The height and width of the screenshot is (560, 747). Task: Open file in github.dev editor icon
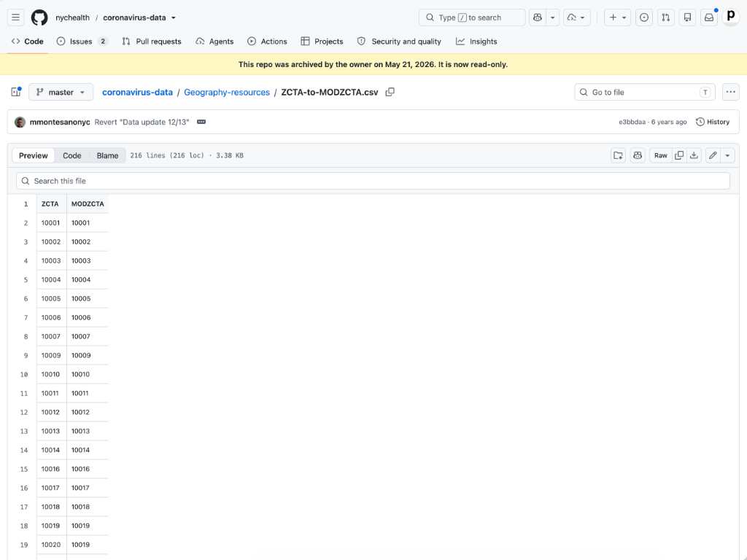pos(619,155)
